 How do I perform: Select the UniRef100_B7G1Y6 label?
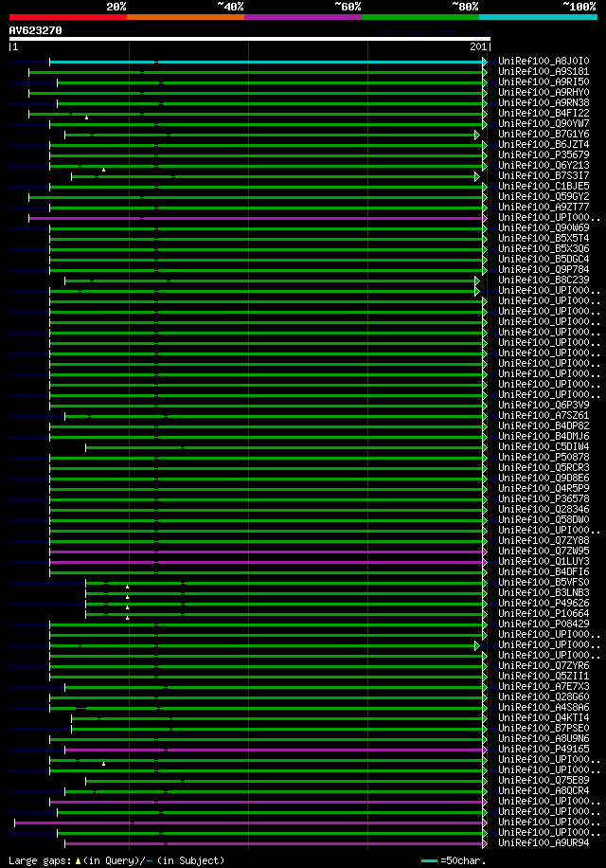(x=544, y=134)
